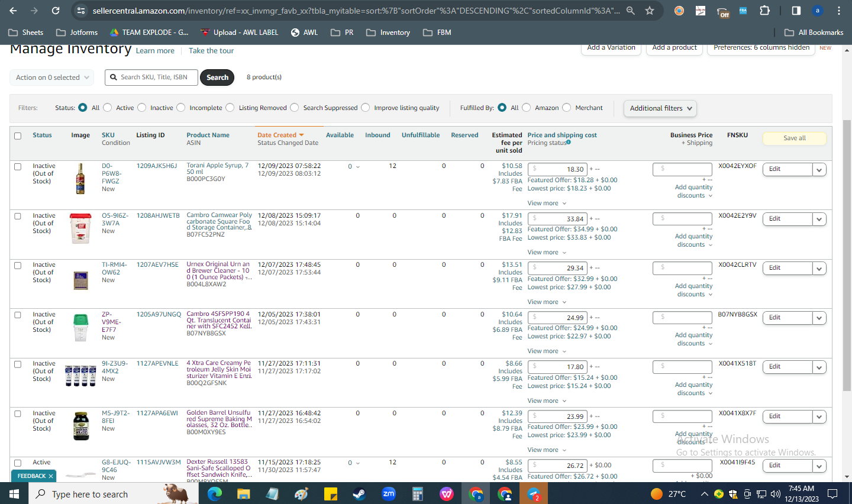Open the Windows Start menu
Image resolution: width=852 pixels, height=504 pixels.
point(14,493)
